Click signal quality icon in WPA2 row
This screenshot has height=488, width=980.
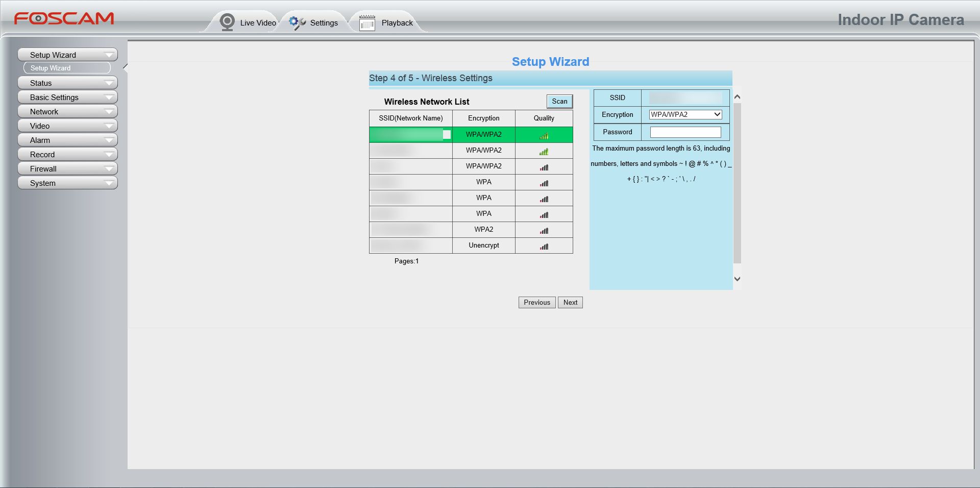point(544,230)
